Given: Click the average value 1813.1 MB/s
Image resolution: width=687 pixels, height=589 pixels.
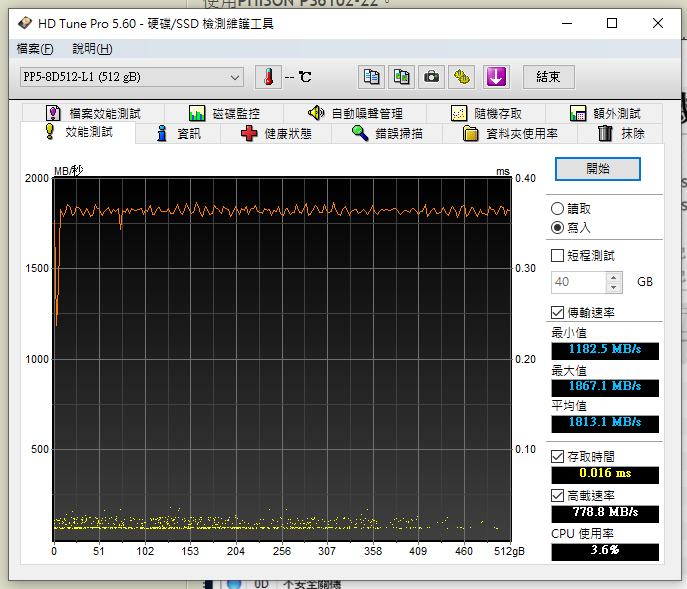Looking at the screenshot, I should point(605,423).
